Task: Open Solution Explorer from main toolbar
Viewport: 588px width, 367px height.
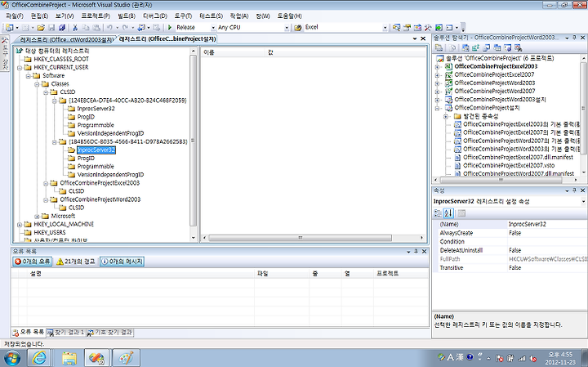Action: (396, 28)
